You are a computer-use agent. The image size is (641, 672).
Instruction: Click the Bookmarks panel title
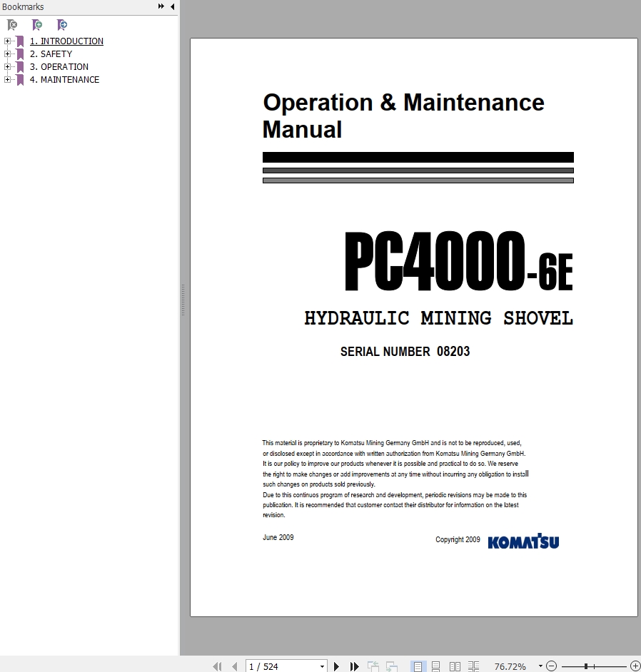point(23,7)
